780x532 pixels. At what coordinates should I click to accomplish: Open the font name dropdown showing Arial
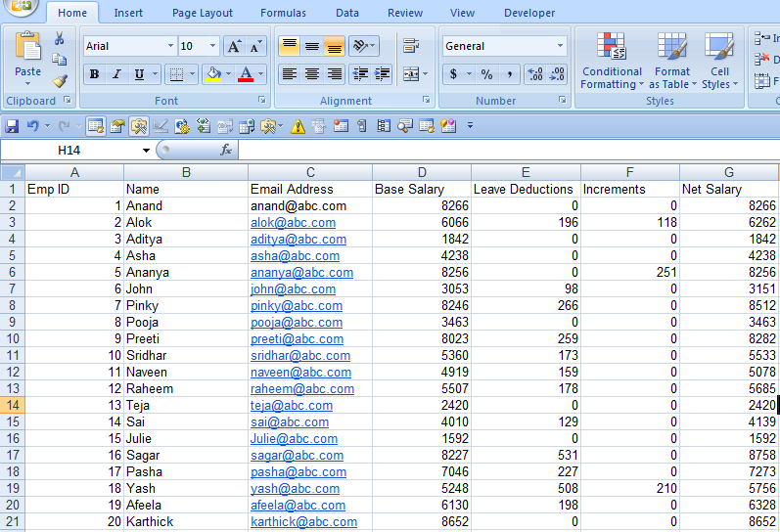170,46
